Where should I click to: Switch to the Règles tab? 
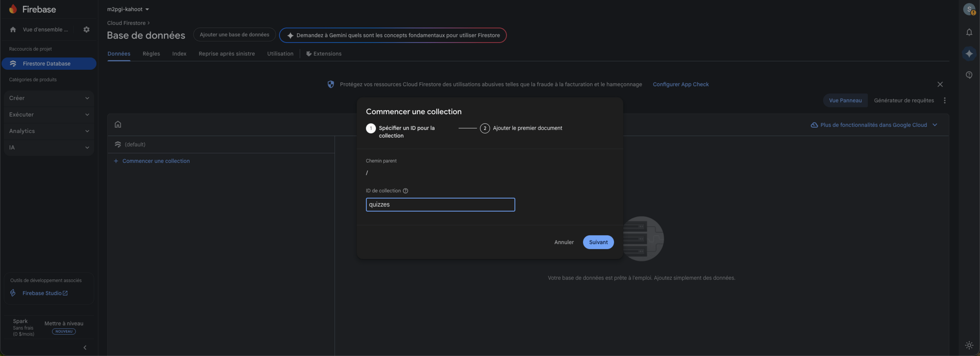point(151,54)
